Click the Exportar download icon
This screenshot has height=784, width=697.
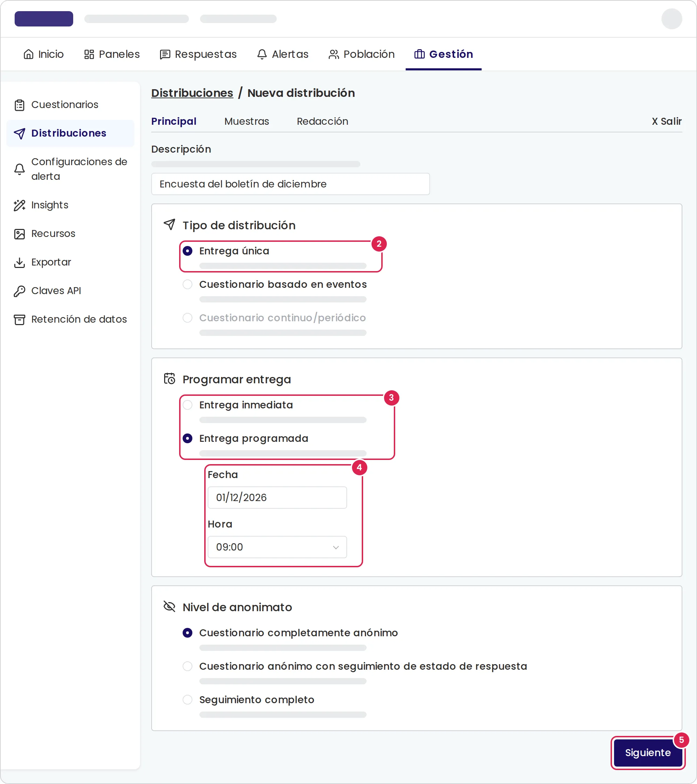(20, 263)
